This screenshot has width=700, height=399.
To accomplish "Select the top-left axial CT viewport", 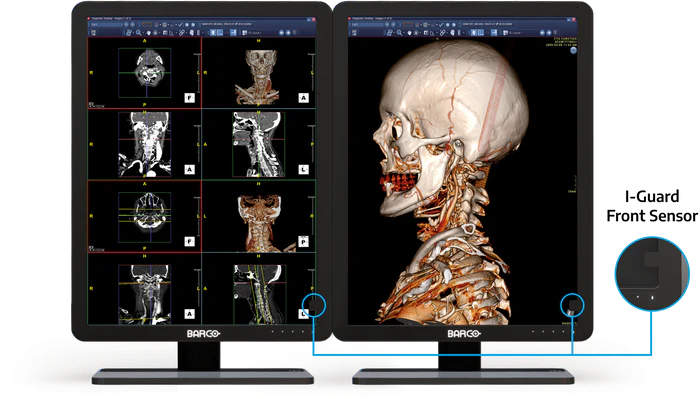I will (145, 73).
